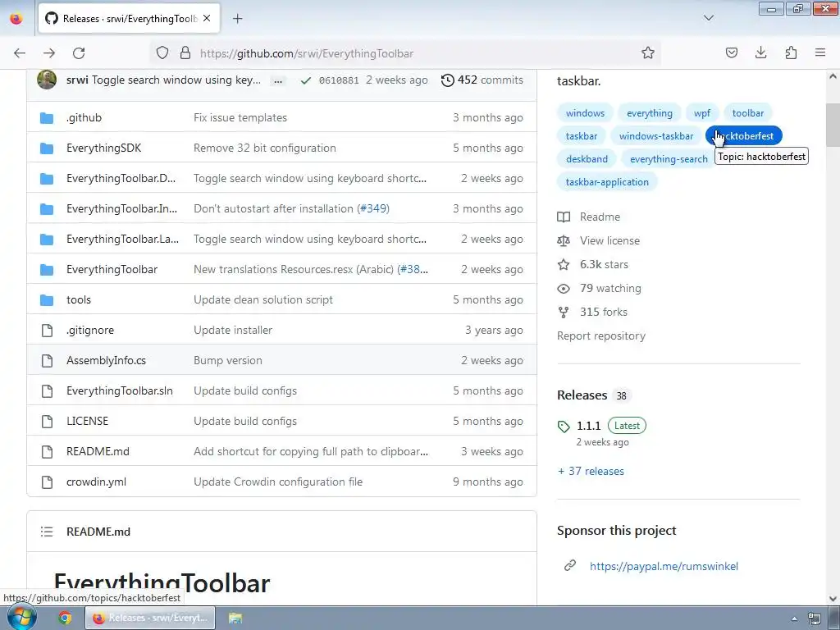Click the padlock site security icon
The image size is (840, 630).
pos(185,53)
